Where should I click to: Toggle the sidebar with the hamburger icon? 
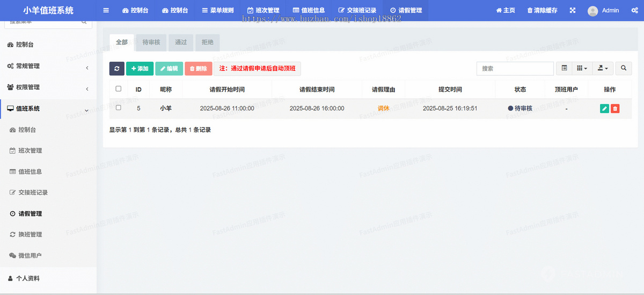(106, 10)
